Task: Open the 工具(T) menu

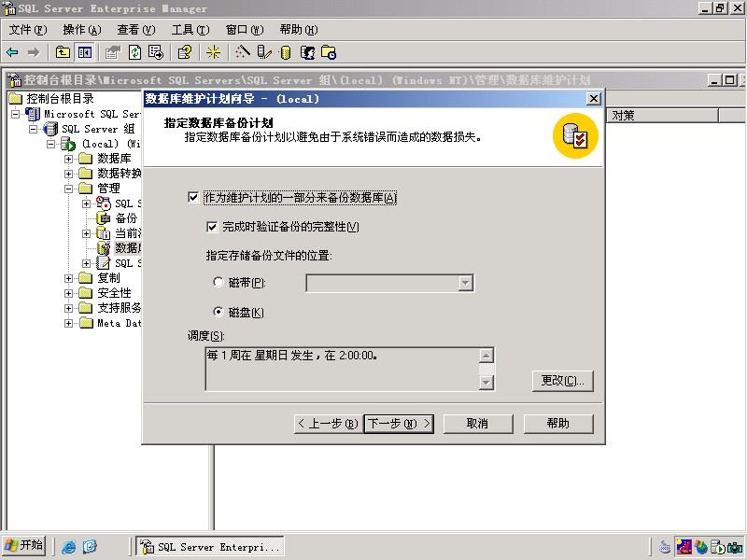Action: 190,30
